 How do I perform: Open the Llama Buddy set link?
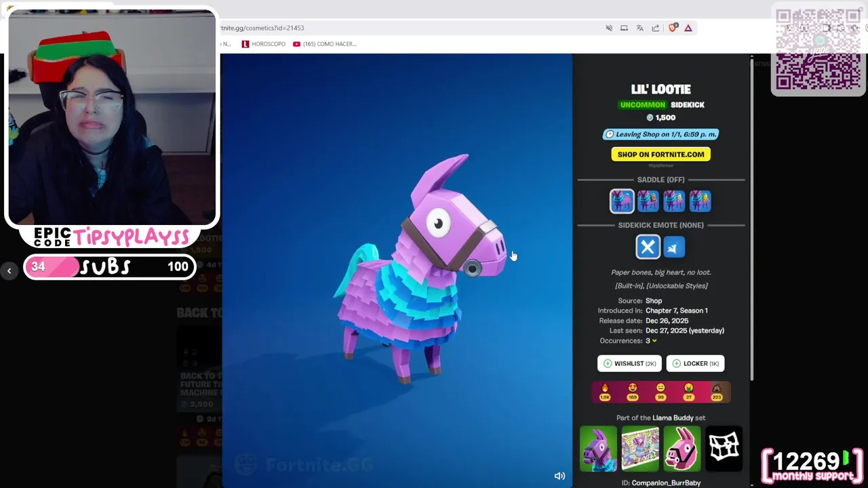673,418
